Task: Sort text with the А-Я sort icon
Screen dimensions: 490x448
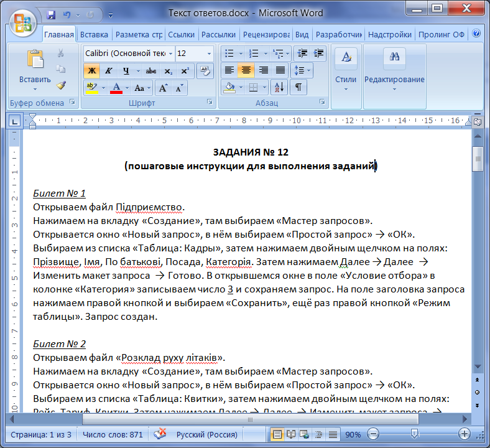Action: tap(279, 87)
